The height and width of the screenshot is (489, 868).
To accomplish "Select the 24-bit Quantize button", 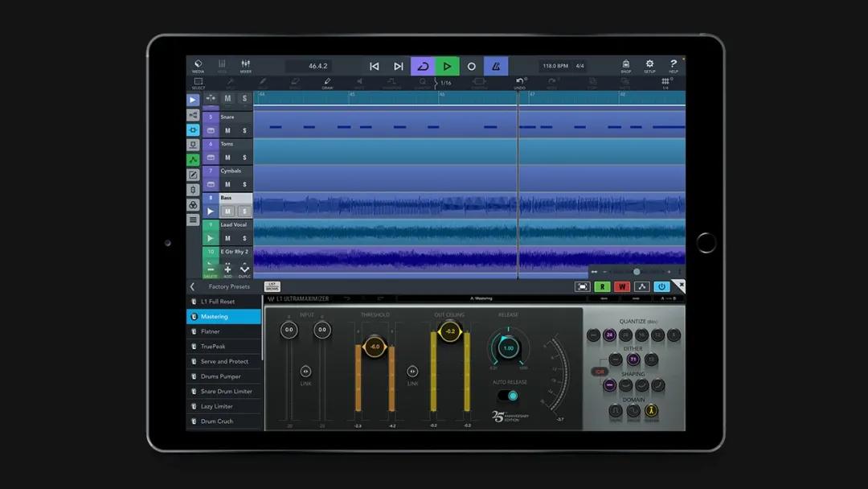I will 609,335.
